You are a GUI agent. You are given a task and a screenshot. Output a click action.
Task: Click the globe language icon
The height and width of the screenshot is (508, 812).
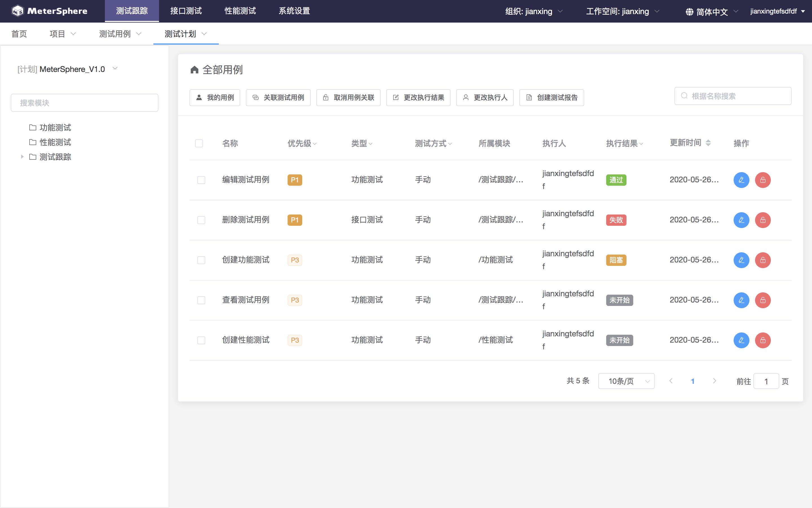(689, 12)
